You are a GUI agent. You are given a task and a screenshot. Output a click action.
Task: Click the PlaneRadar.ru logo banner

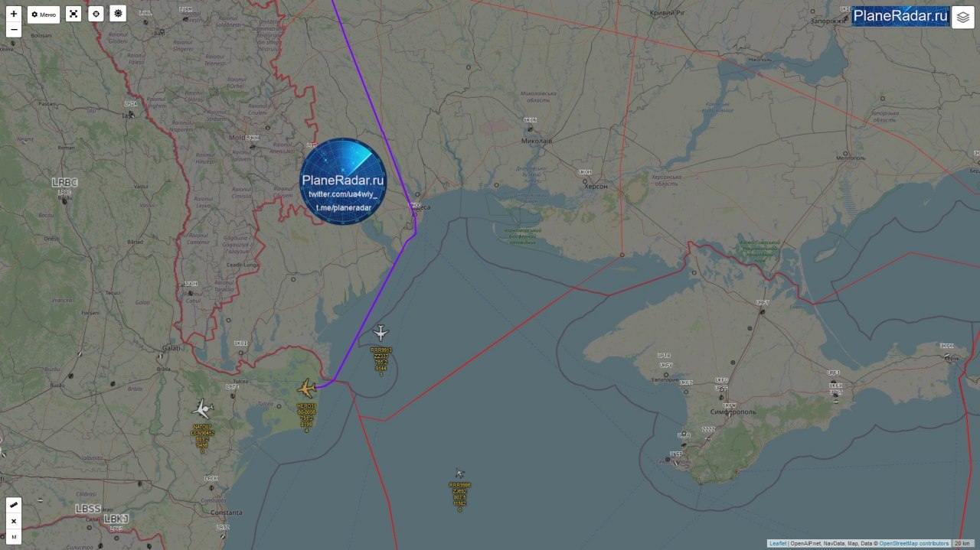[x=900, y=16]
